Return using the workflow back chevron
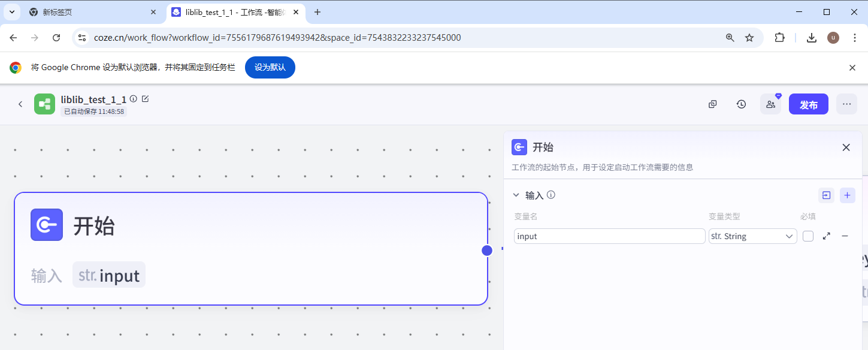Screen dimensions: 868x350 point(20,104)
